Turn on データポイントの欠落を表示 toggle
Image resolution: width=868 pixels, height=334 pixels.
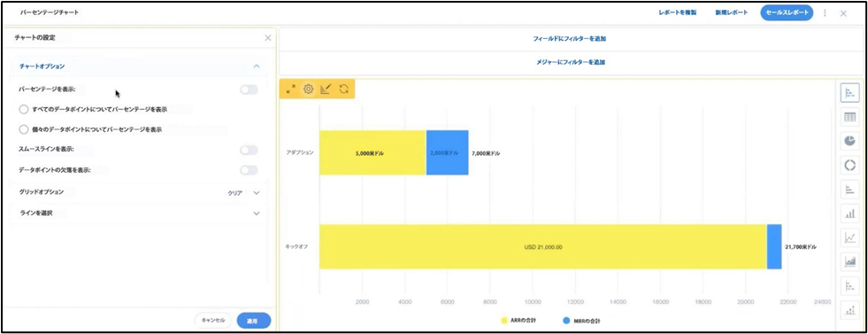tap(250, 170)
